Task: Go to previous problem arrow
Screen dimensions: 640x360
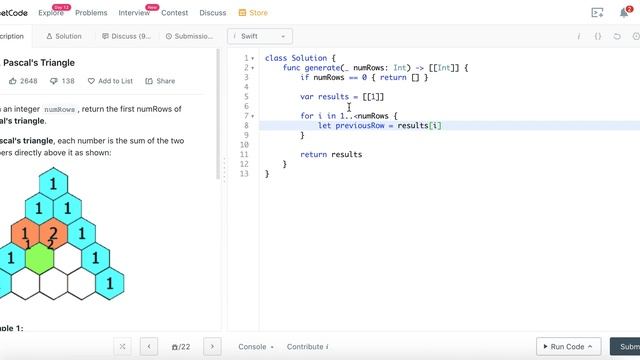Action: pyautogui.click(x=149, y=347)
